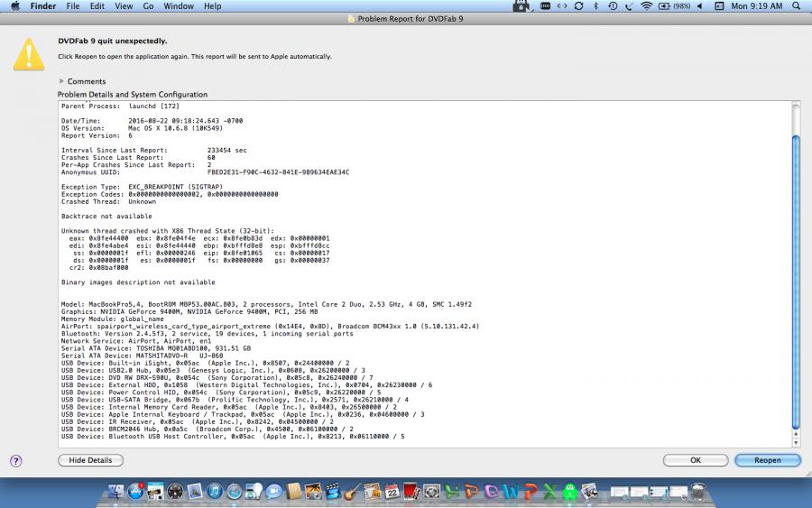Open Address Book from the Dock

[293, 491]
